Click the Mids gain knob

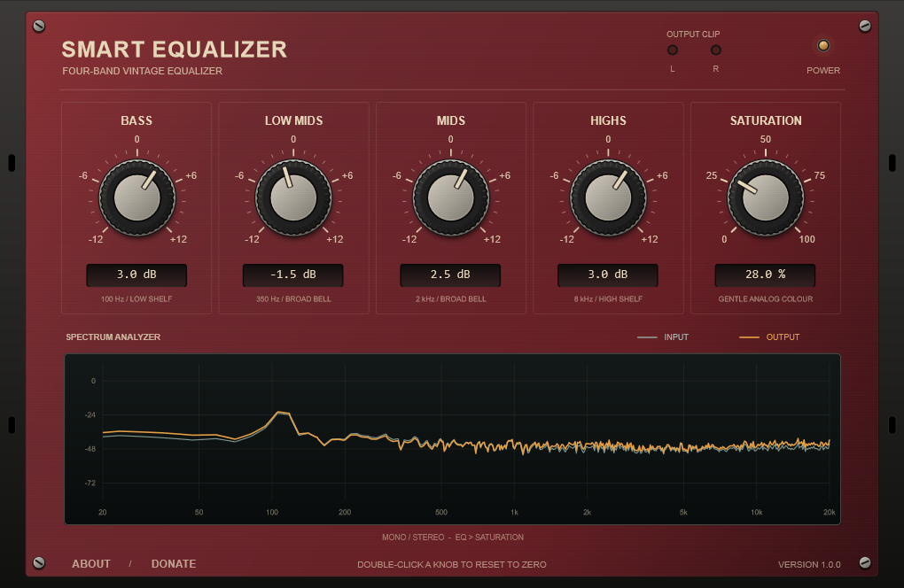pos(451,198)
